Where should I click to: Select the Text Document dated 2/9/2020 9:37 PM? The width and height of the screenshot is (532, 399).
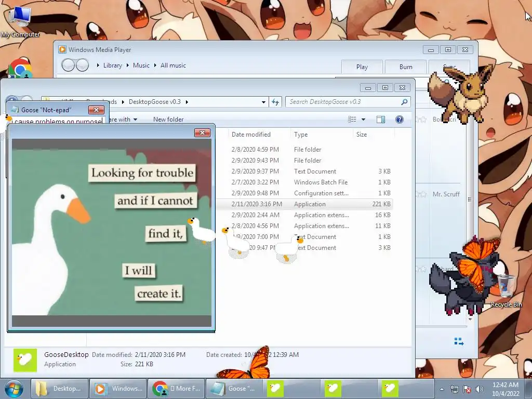304,171
